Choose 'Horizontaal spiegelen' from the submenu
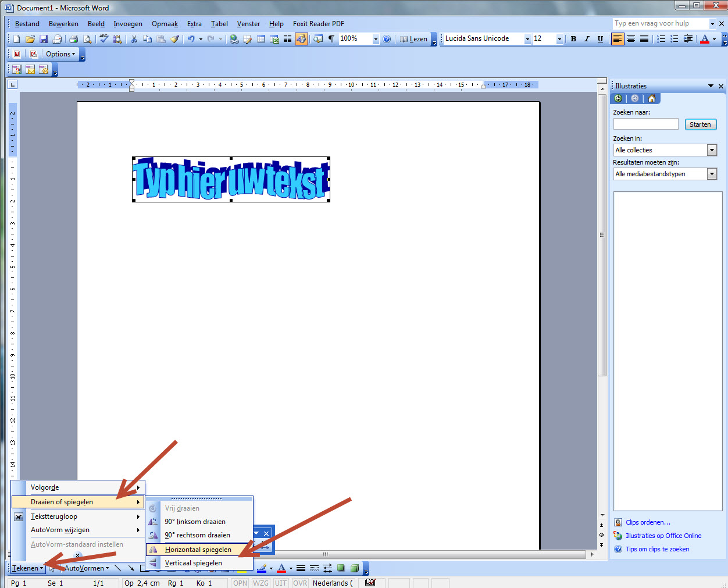Image resolution: width=728 pixels, height=588 pixels. point(198,550)
